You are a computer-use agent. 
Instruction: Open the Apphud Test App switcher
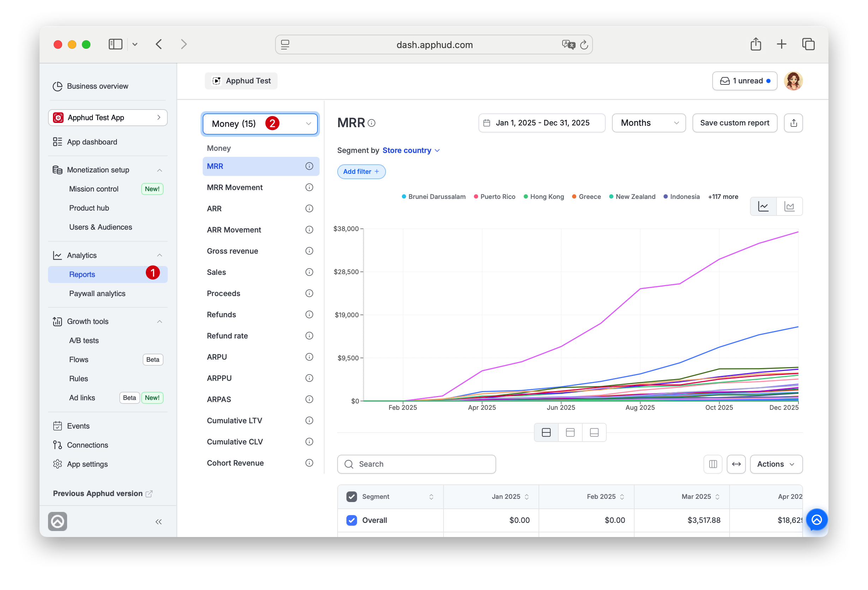coord(108,118)
